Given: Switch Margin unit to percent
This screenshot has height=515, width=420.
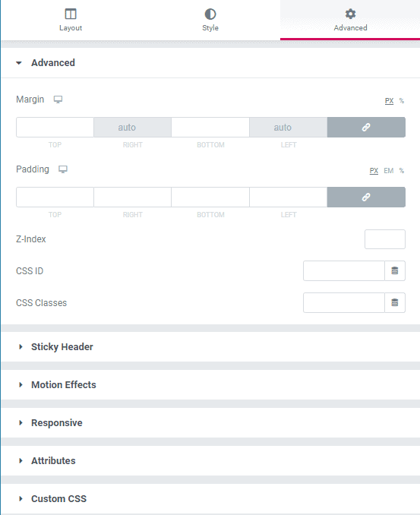Looking at the screenshot, I should 402,101.
